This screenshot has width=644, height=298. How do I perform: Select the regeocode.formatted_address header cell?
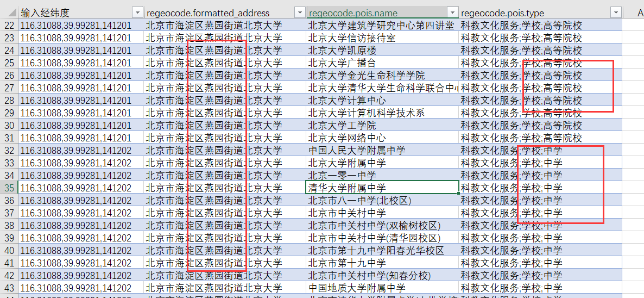click(x=225, y=13)
